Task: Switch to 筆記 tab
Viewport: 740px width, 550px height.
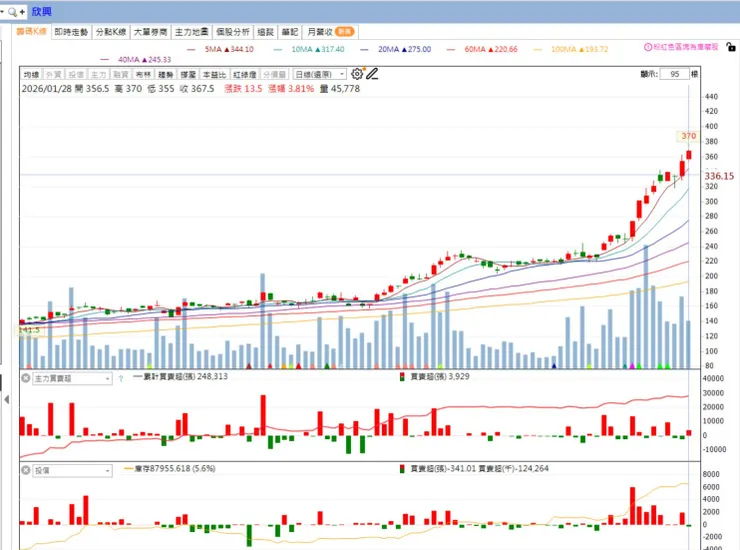Action: 290,32
